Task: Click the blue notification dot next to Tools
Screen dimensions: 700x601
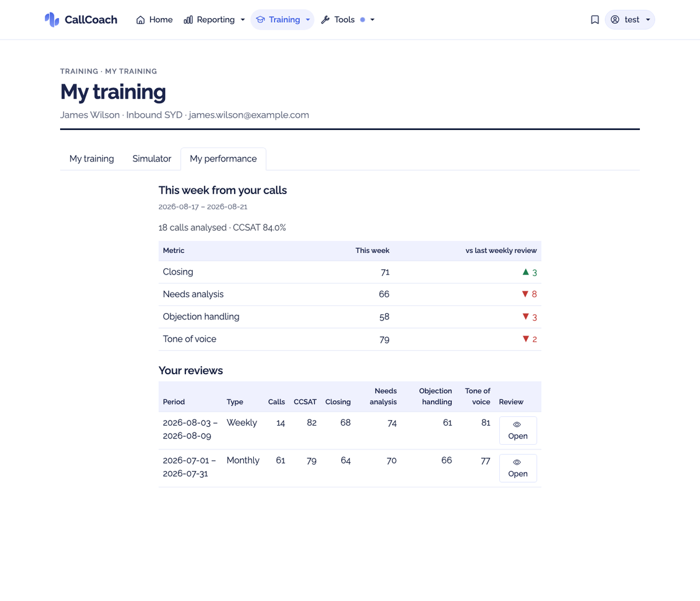Action: coord(362,20)
